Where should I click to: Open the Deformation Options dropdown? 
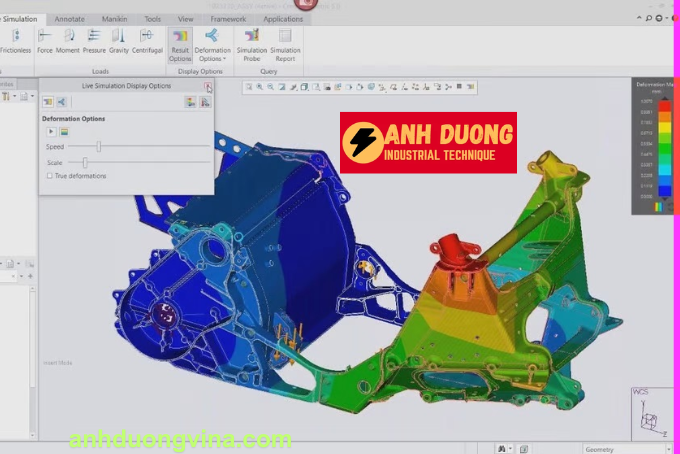pyautogui.click(x=212, y=42)
